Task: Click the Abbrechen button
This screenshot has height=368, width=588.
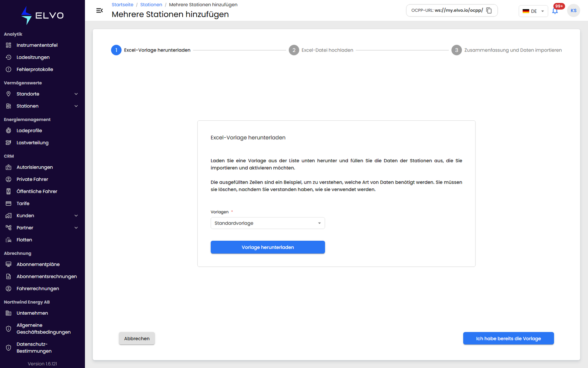Action: point(137,339)
